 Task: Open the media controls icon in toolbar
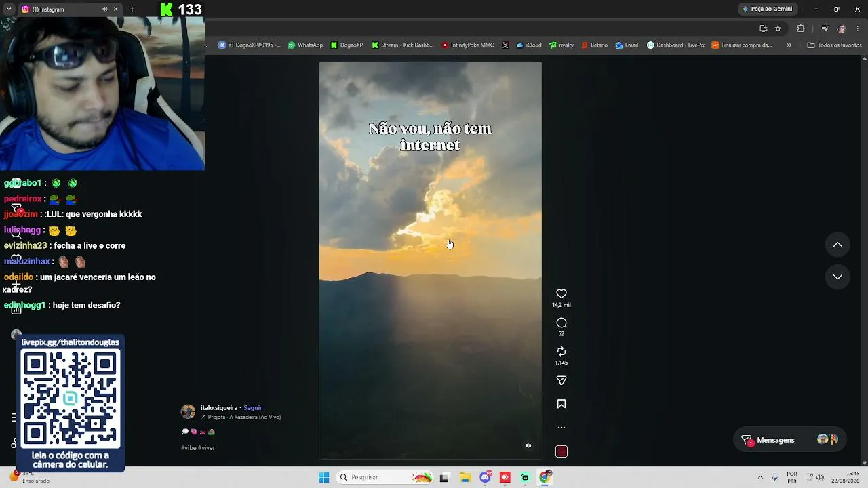coord(825,28)
